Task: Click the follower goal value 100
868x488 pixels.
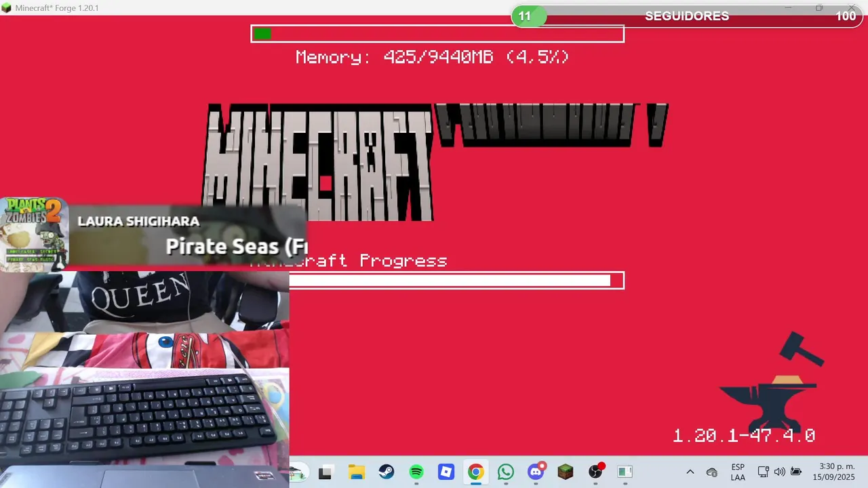Action: click(x=846, y=16)
